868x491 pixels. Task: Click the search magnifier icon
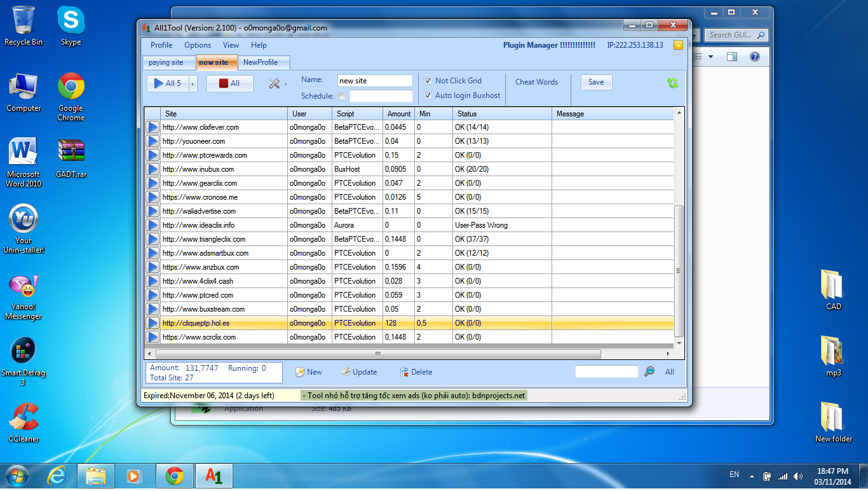[x=649, y=372]
